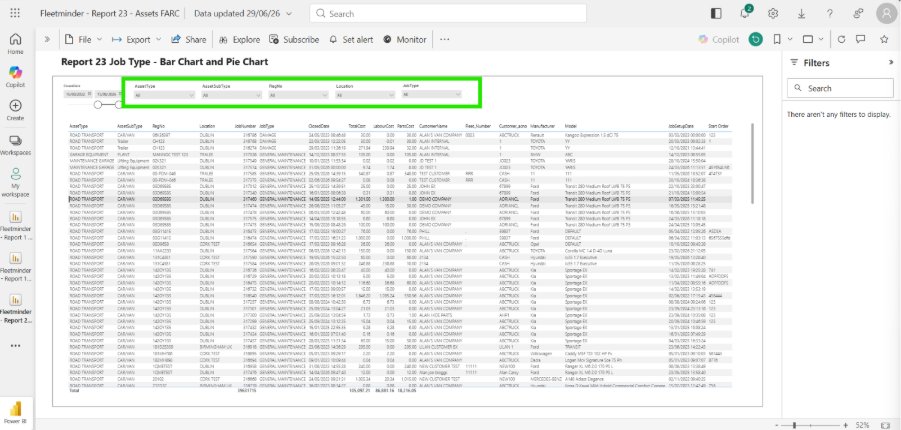Open the AssetType slicer dropdown

[164, 95]
